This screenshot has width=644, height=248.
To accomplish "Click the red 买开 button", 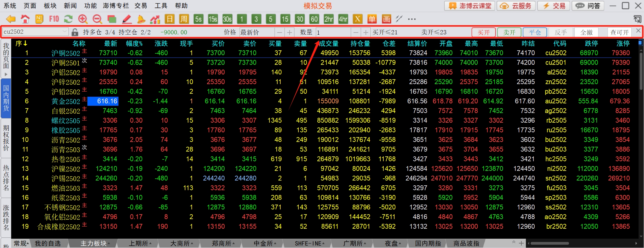I will 484,32.
